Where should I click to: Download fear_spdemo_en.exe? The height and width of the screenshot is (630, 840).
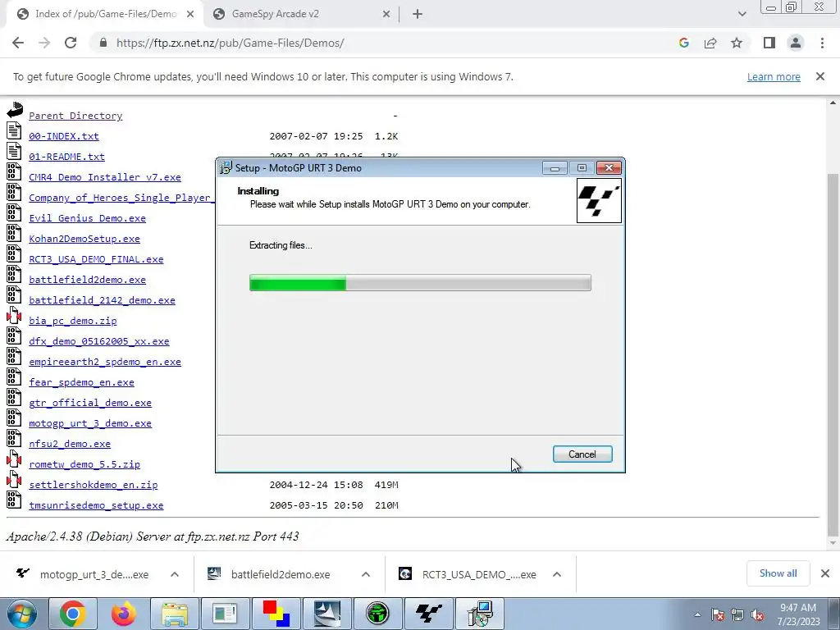click(x=81, y=382)
